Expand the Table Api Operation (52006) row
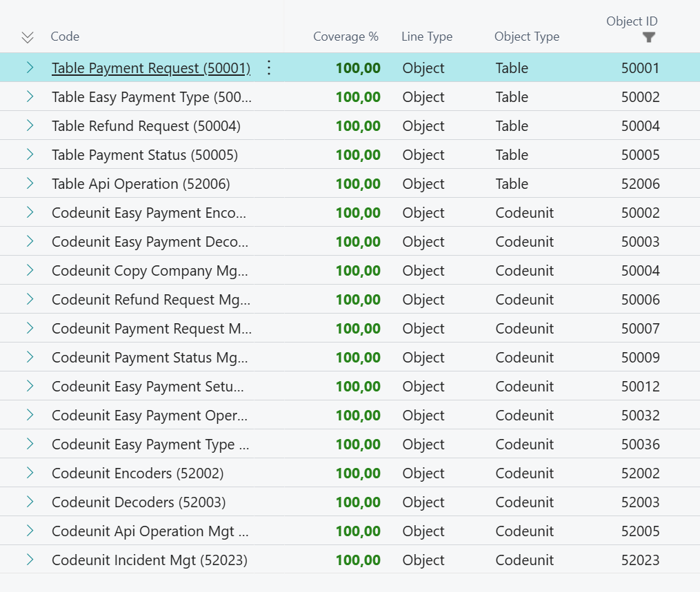Image resolution: width=700 pixels, height=592 pixels. click(x=30, y=184)
